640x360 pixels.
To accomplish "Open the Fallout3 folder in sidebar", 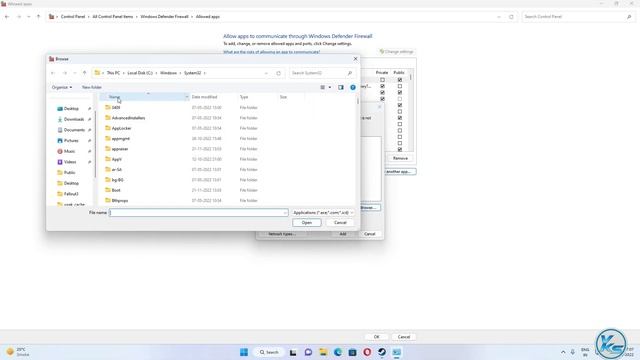I will pyautogui.click(x=71, y=194).
